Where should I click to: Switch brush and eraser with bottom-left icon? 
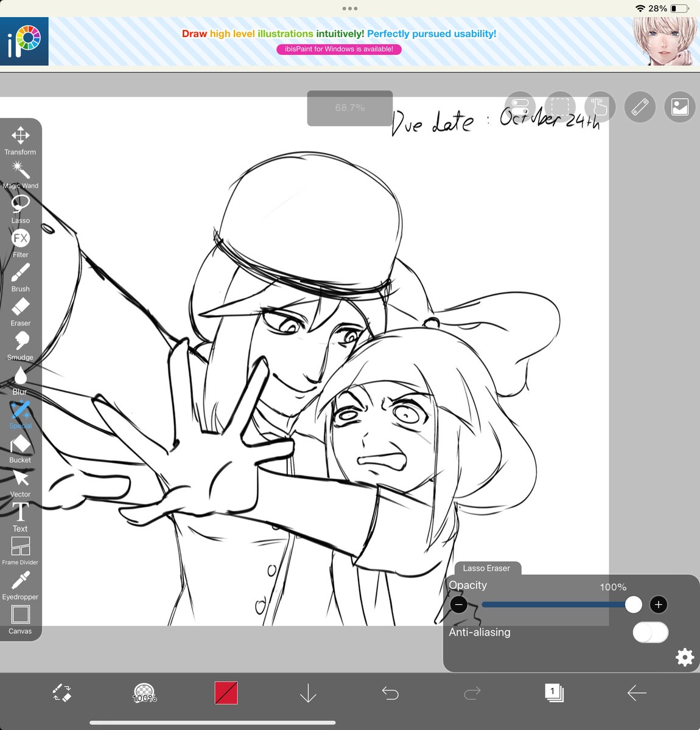click(61, 693)
